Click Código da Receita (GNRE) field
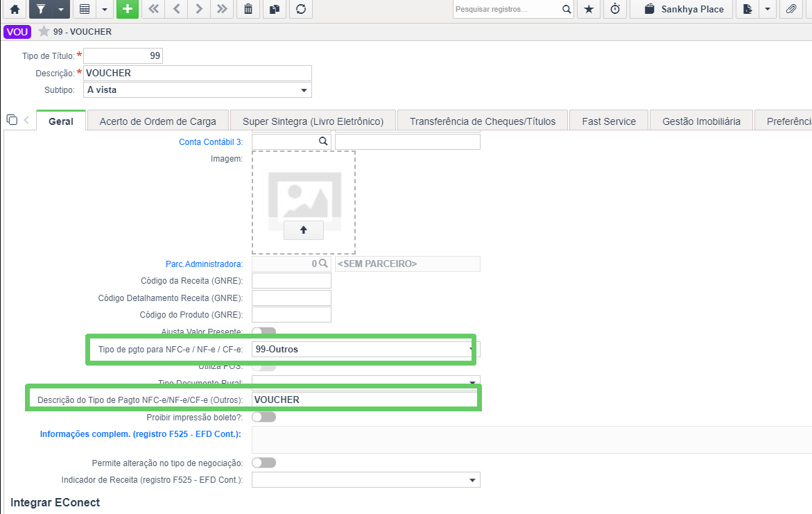 point(291,281)
